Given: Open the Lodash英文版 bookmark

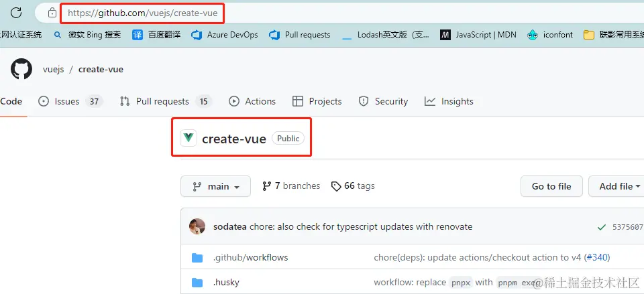Looking at the screenshot, I should tap(386, 35).
